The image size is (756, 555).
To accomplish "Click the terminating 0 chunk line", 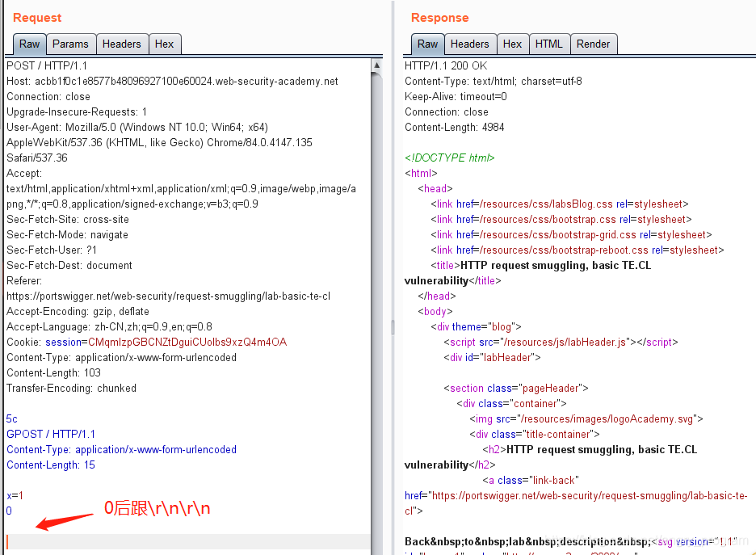I will [x=9, y=511].
